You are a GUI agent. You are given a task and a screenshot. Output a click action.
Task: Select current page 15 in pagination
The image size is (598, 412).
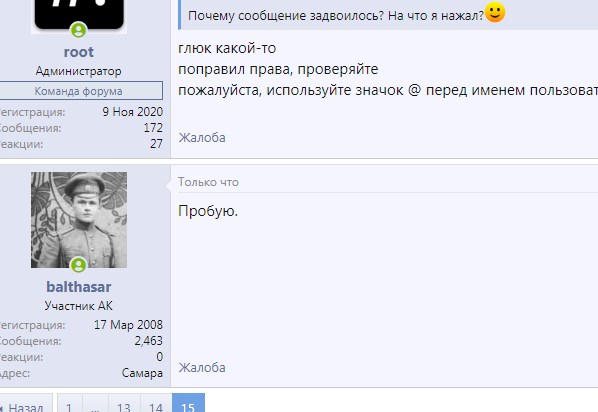coord(188,405)
